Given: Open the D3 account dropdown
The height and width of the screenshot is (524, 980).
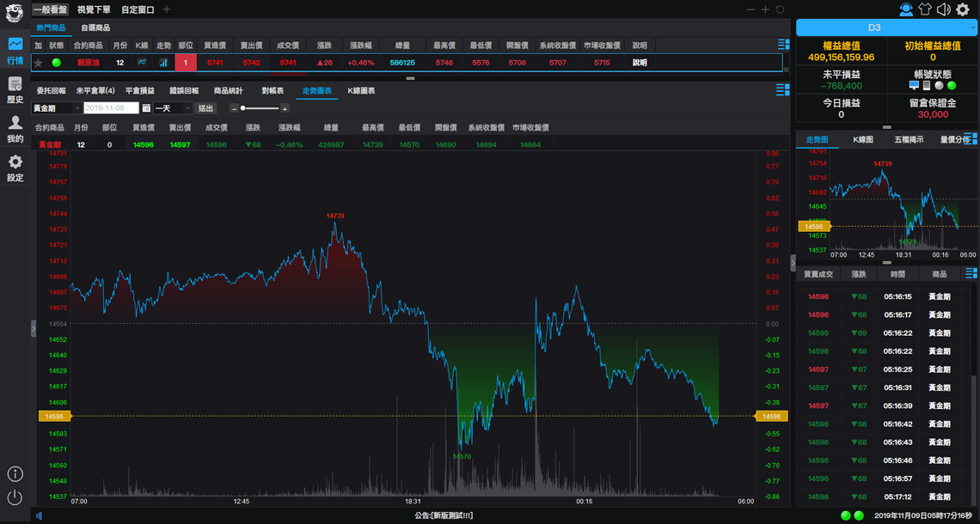Looking at the screenshot, I should (886, 27).
